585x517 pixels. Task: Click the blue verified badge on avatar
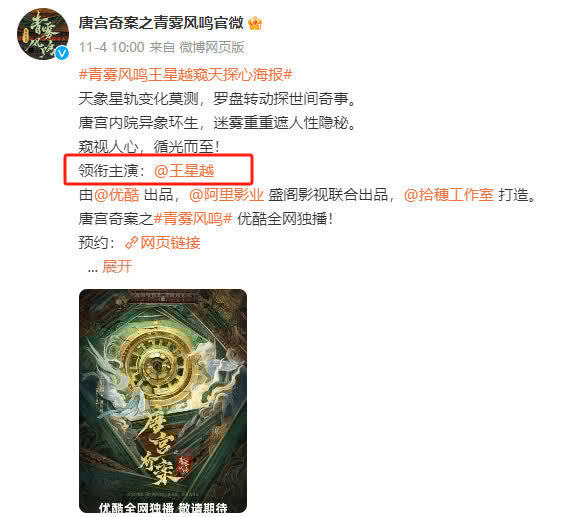click(62, 53)
